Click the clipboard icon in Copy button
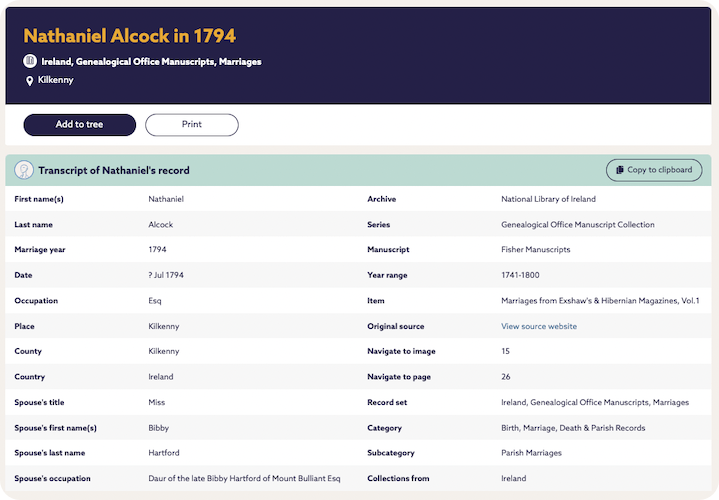The height and width of the screenshot is (500, 719). coord(620,170)
